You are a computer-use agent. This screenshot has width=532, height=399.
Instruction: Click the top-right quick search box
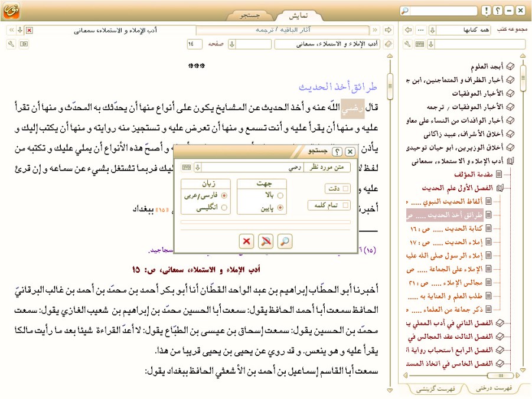(x=443, y=11)
